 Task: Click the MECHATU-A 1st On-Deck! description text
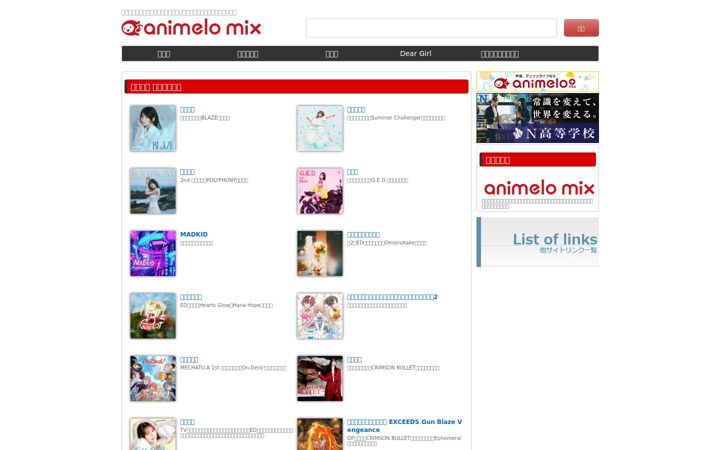coord(233,368)
